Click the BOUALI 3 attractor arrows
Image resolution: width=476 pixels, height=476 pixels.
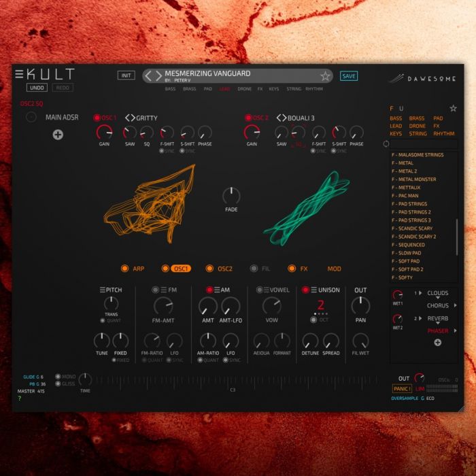click(x=282, y=118)
